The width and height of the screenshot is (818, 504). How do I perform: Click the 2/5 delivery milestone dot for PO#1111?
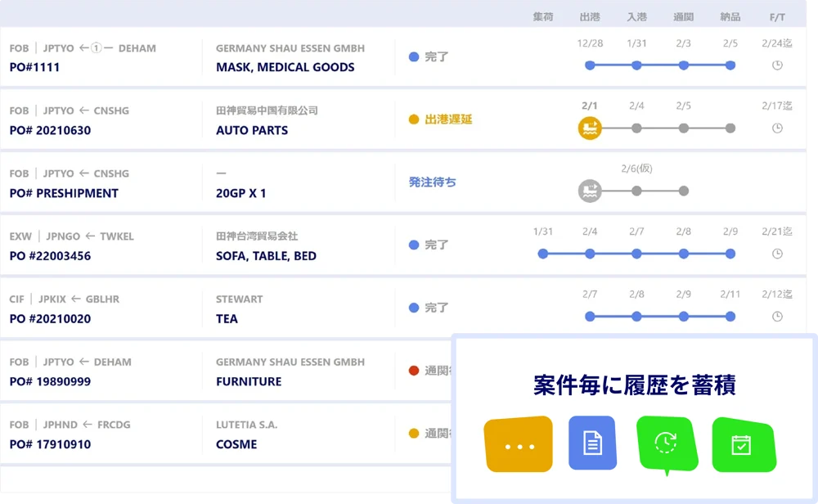click(x=730, y=65)
